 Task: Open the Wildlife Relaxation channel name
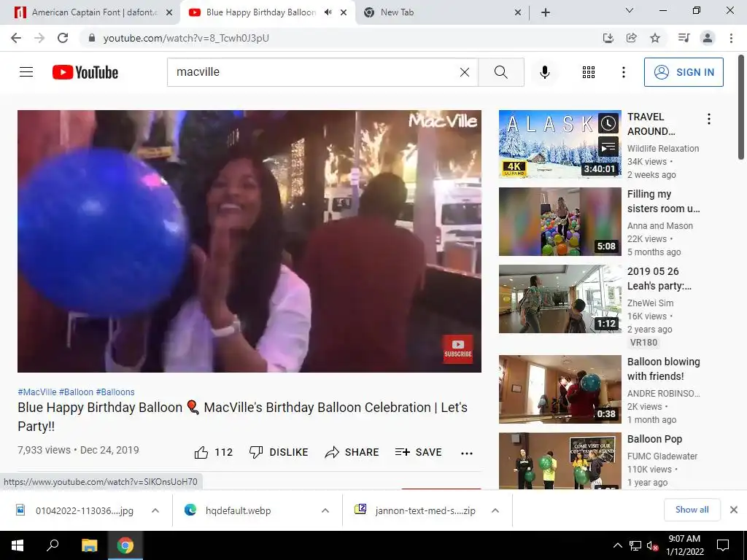(x=662, y=149)
